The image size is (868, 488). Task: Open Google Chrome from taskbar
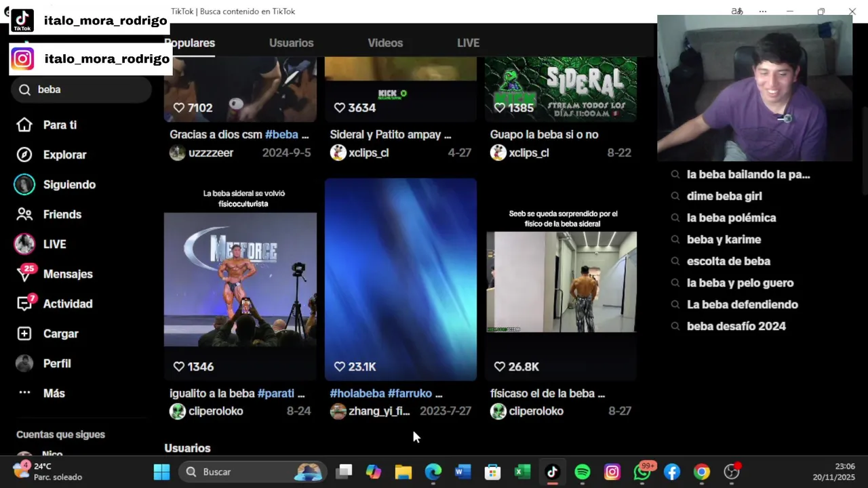coord(702,472)
